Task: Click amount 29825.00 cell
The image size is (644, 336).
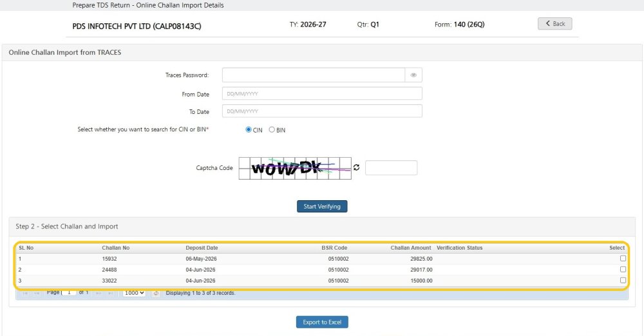Action: (x=421, y=259)
